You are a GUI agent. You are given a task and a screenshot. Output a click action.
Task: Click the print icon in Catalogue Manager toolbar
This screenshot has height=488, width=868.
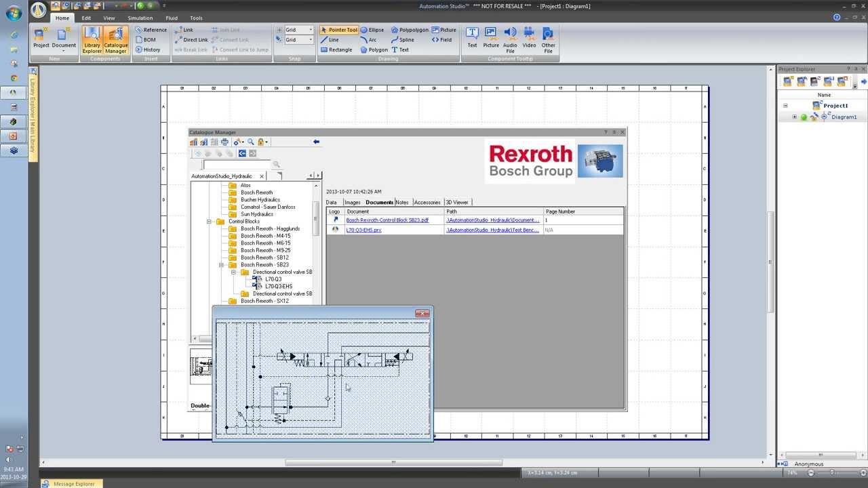point(224,142)
